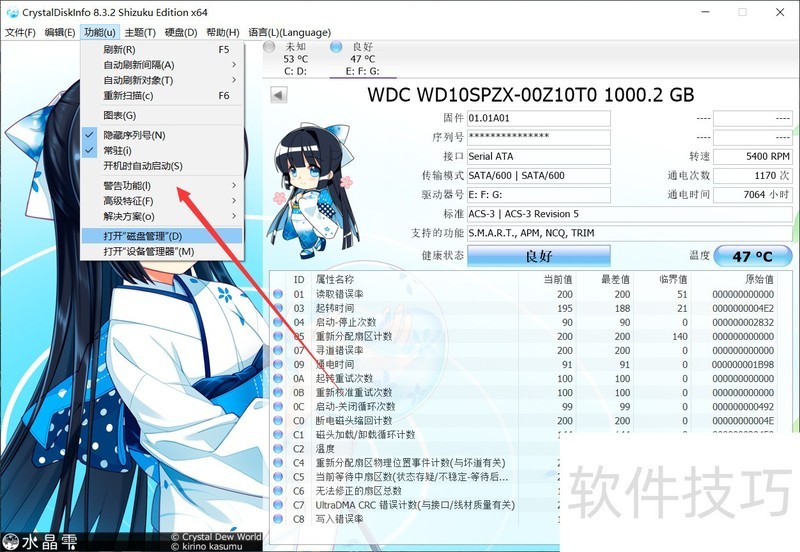This screenshot has height=552, width=800.
Task: Click status circle for attribute 0B
Action: (x=278, y=392)
